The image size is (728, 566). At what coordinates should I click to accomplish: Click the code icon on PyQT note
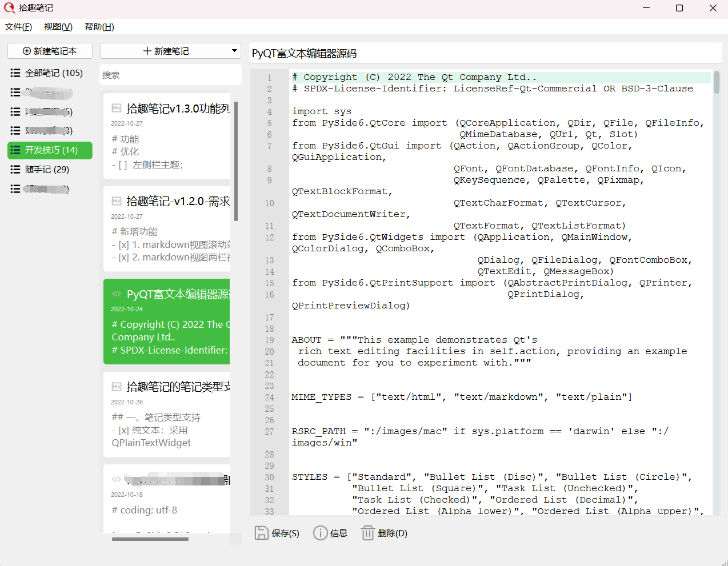(117, 294)
